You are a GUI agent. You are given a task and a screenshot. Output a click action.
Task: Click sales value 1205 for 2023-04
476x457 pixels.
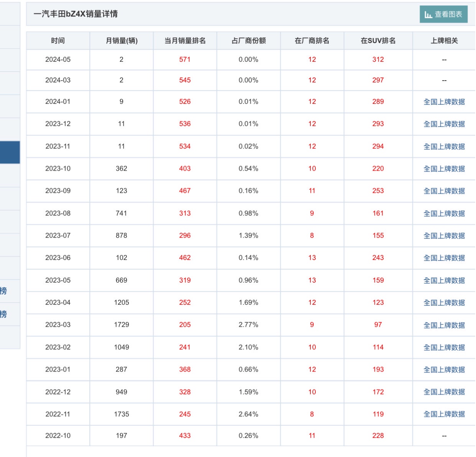[121, 302]
